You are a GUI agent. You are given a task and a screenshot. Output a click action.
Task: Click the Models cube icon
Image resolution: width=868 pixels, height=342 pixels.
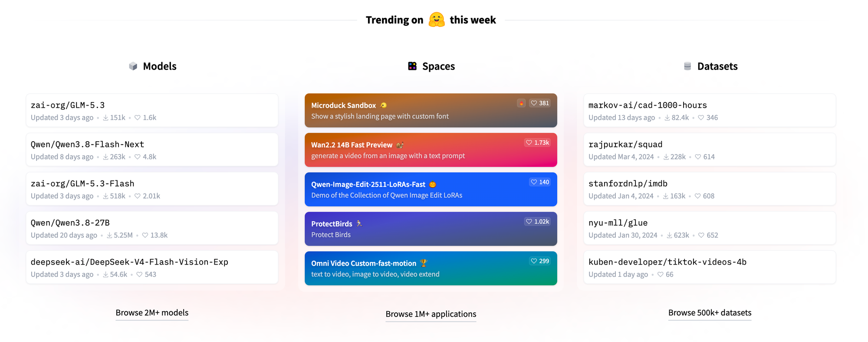[133, 66]
